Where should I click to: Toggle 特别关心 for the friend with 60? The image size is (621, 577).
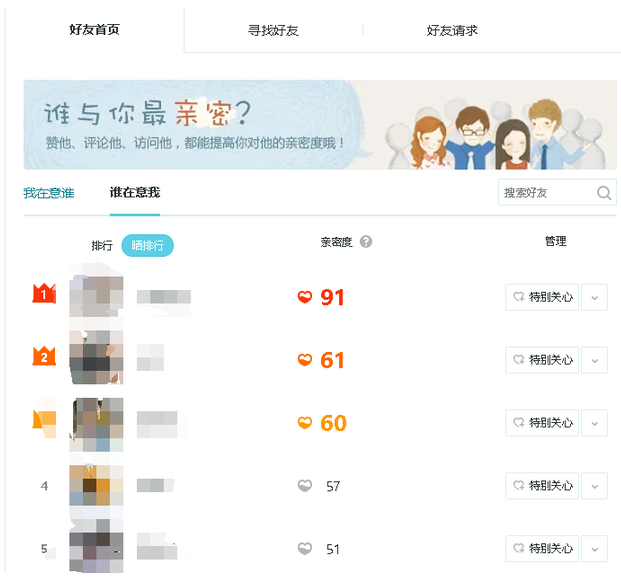(542, 423)
